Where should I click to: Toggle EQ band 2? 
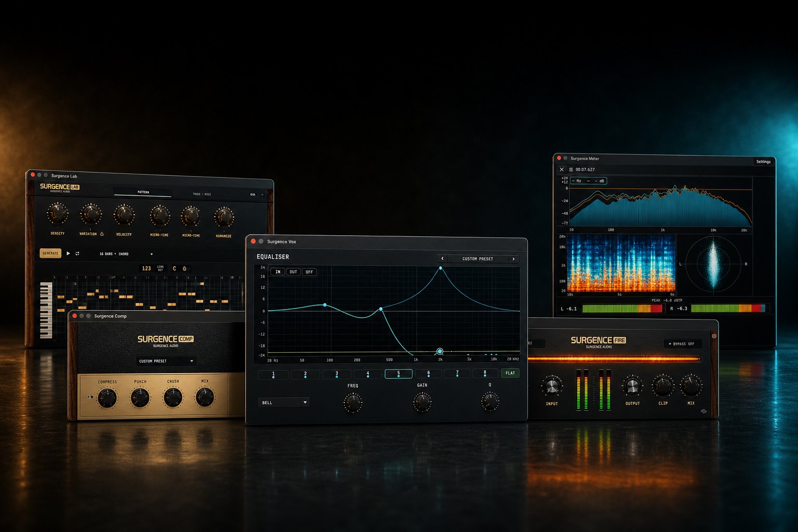pos(305,374)
